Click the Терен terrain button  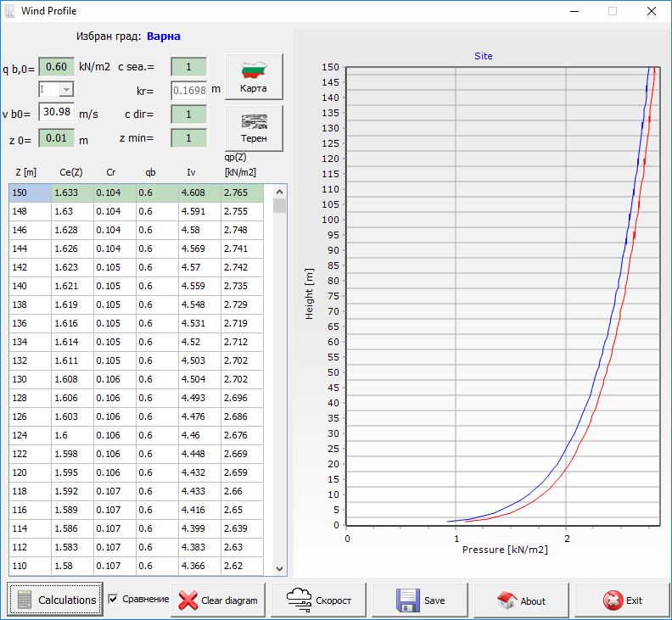(253, 126)
